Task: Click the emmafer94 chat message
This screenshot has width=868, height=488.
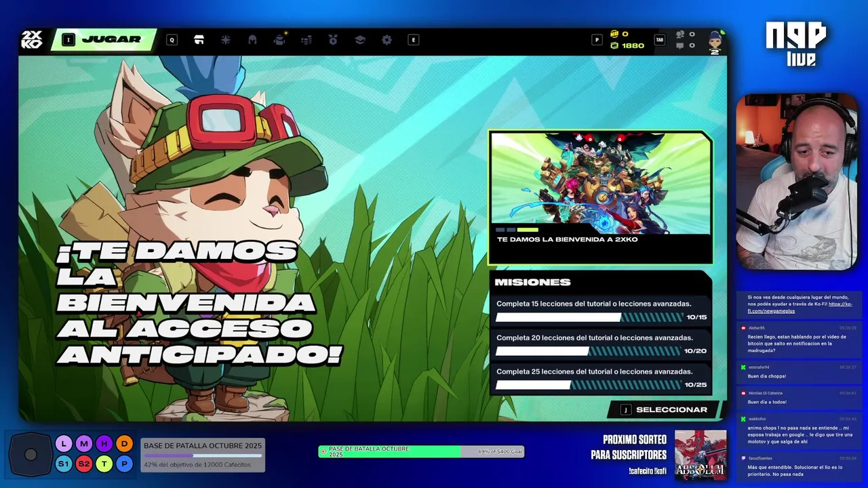Action: coord(799,372)
